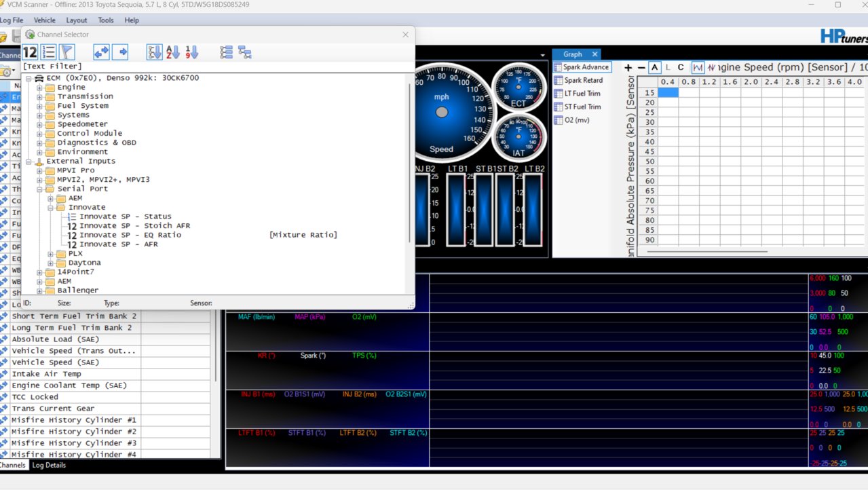Screen dimensions: 868x490
Task: Close the Graph tab
Action: click(x=595, y=54)
